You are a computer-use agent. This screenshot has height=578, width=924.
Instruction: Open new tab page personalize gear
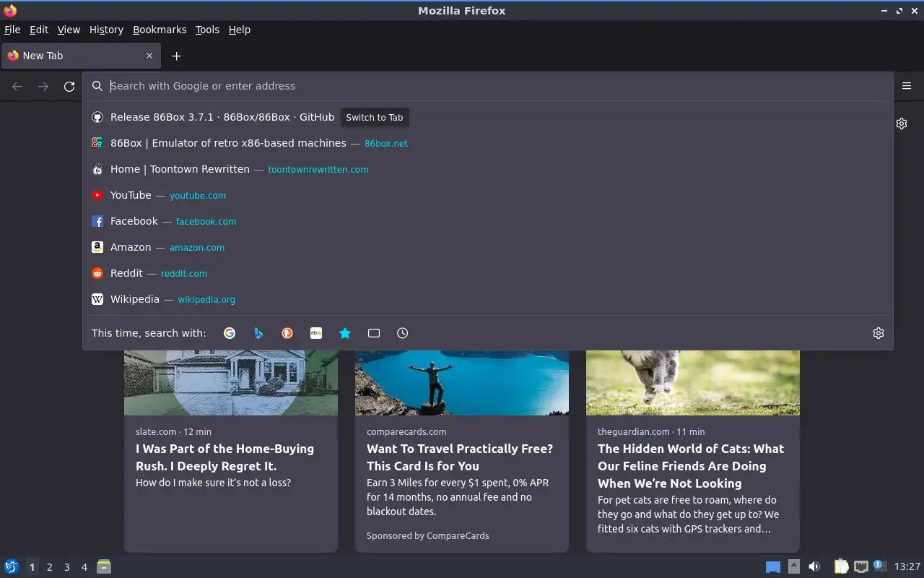902,124
